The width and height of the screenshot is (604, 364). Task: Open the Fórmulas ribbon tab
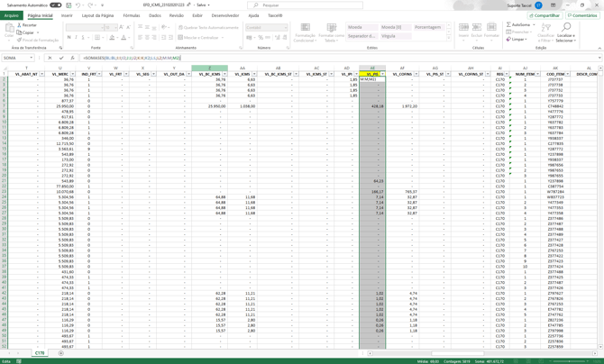coord(132,15)
